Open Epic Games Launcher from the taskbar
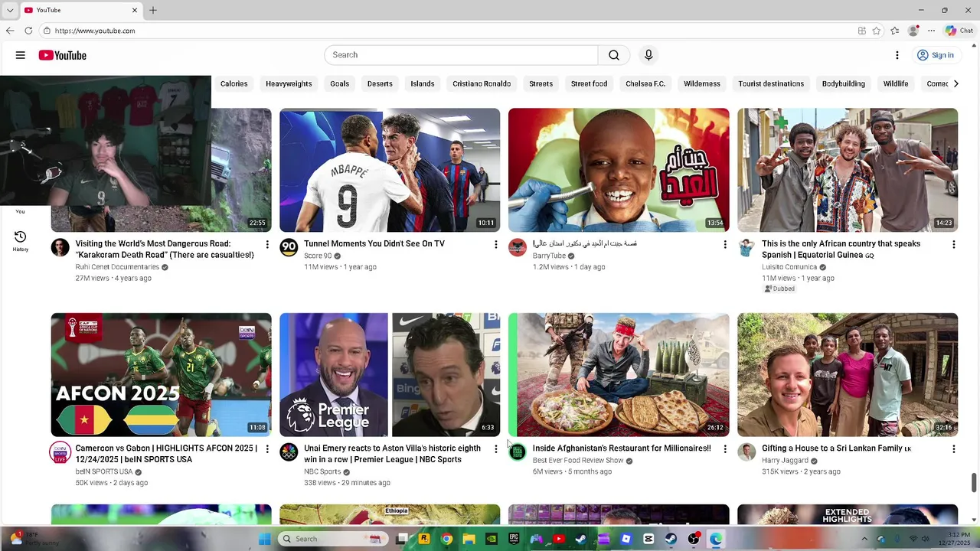Image resolution: width=980 pixels, height=551 pixels. tap(514, 539)
